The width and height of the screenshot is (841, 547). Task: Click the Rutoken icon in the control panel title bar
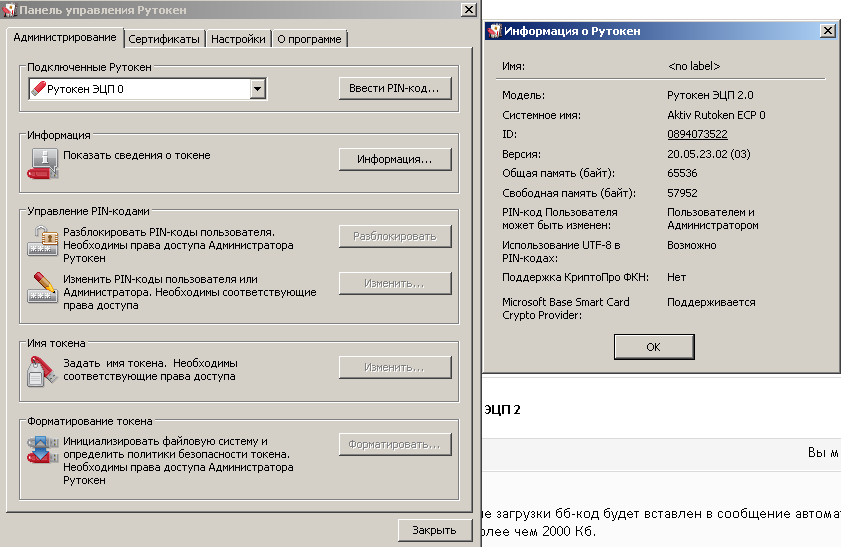click(9, 9)
